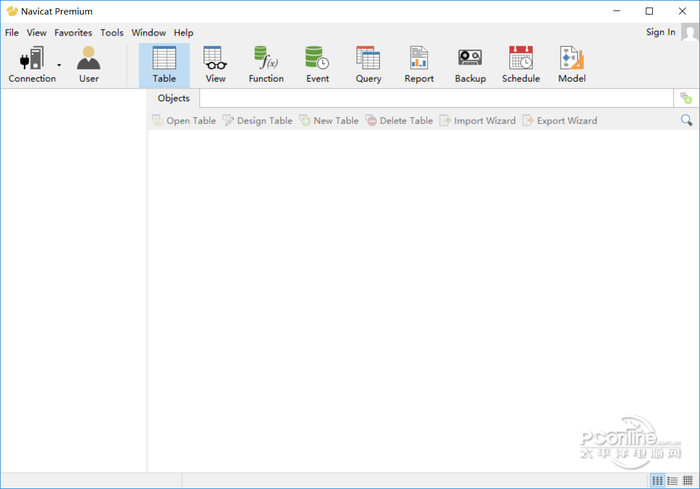Open the Backup section
The image size is (700, 489).
(470, 65)
